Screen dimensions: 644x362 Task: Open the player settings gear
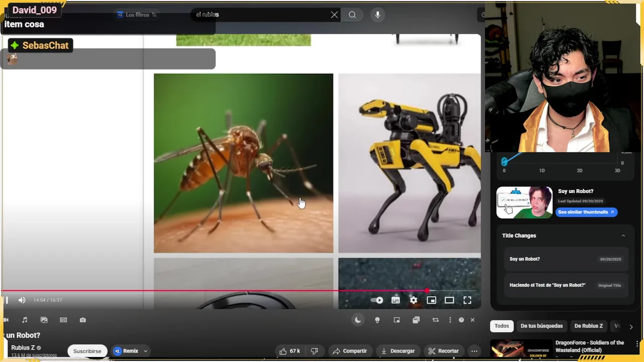414,300
